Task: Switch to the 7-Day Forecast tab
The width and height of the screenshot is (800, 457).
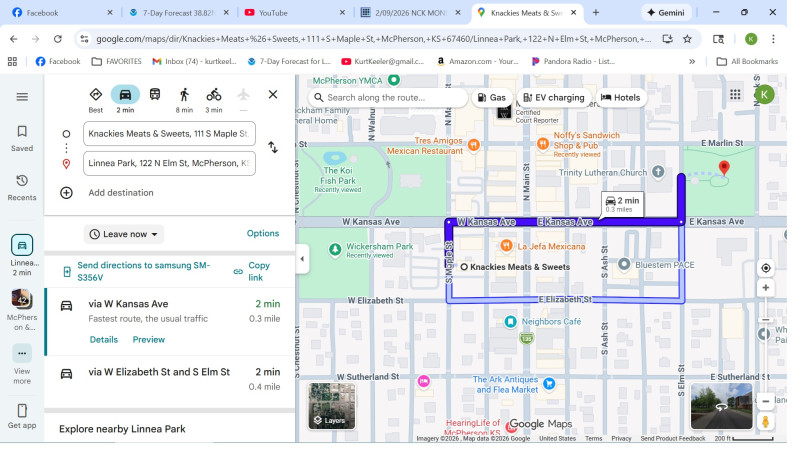Action: (180, 13)
